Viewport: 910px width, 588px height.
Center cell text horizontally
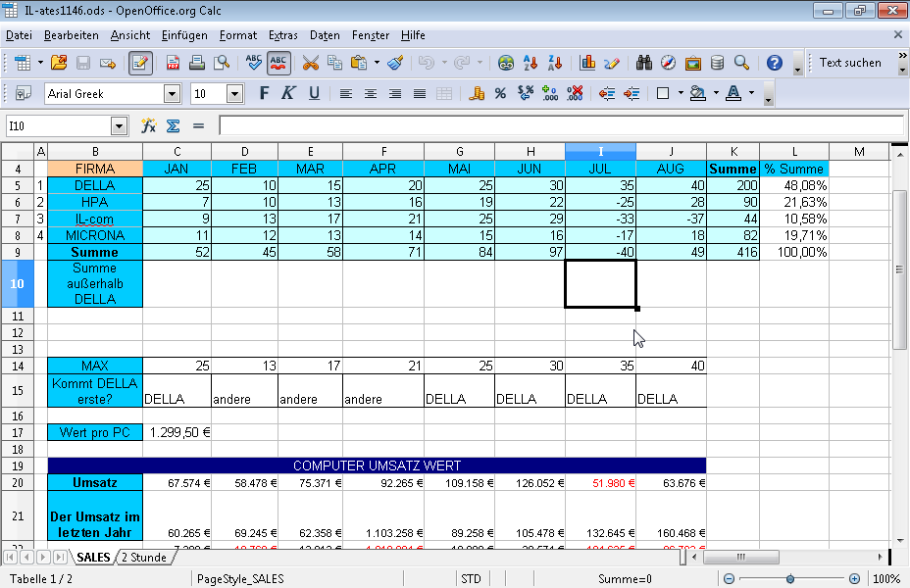tap(371, 93)
